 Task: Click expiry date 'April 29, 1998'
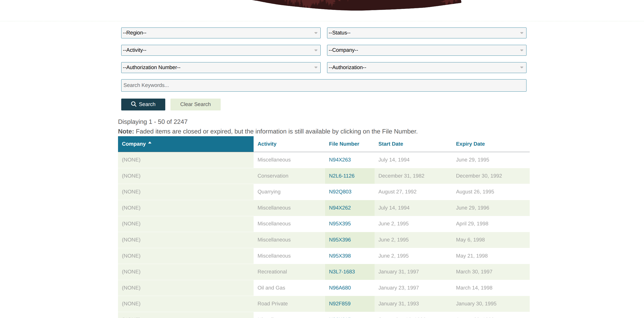pos(472,224)
